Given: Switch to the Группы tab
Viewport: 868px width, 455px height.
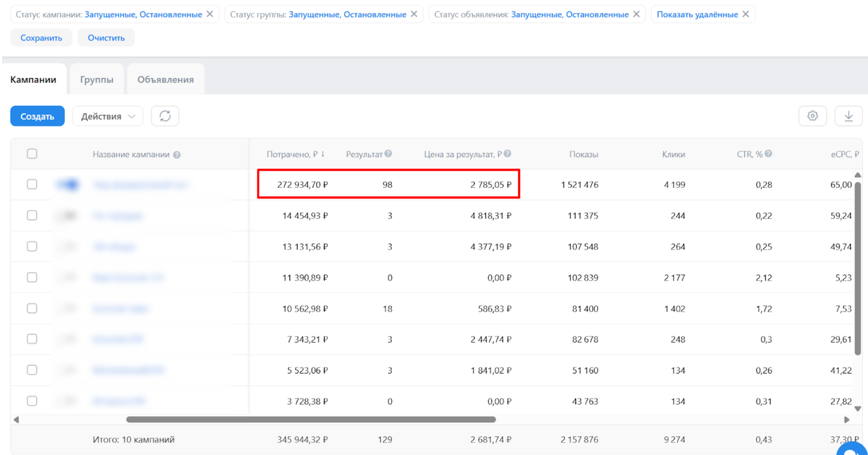Looking at the screenshot, I should coord(97,79).
